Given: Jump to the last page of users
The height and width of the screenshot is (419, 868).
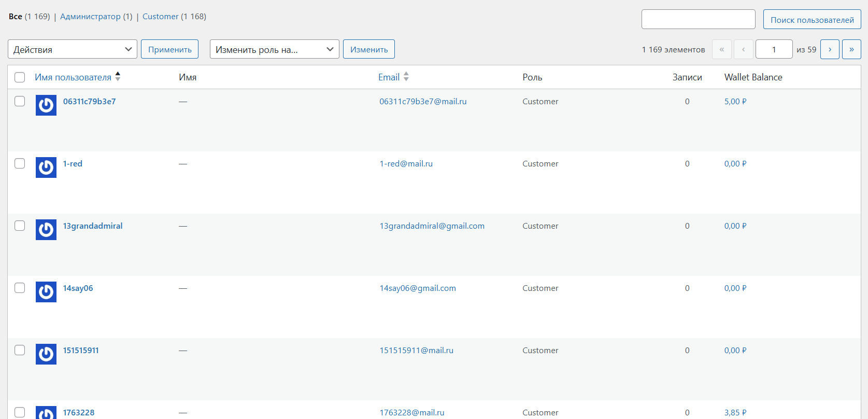Looking at the screenshot, I should (x=851, y=49).
